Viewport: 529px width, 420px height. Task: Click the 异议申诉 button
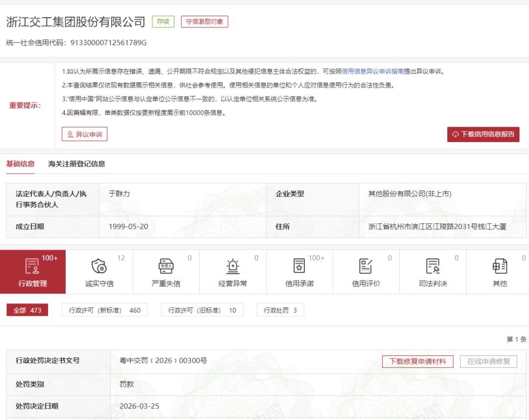[x=84, y=134]
